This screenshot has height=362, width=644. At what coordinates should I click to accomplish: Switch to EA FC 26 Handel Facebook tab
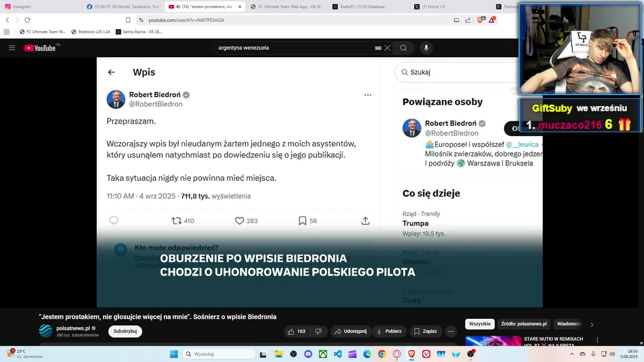(x=123, y=7)
